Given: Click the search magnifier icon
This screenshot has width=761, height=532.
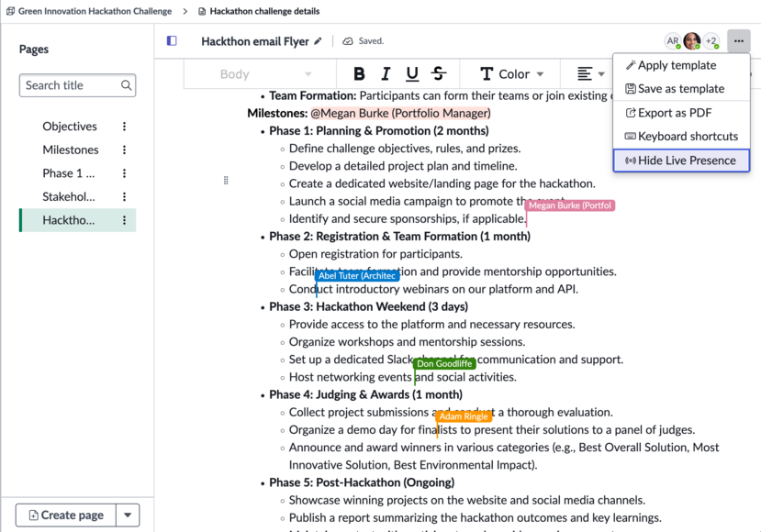Looking at the screenshot, I should (x=126, y=85).
